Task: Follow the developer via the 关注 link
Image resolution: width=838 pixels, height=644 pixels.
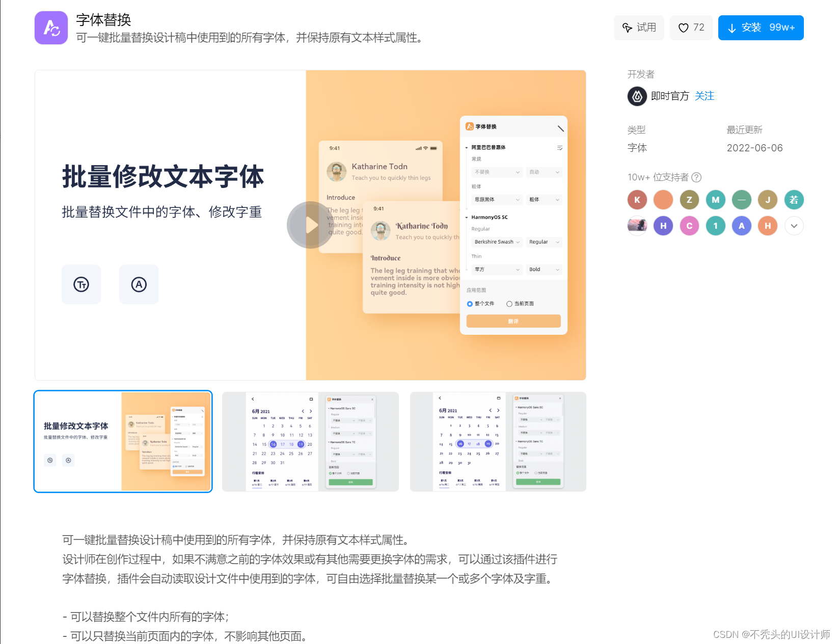Action: (x=705, y=96)
